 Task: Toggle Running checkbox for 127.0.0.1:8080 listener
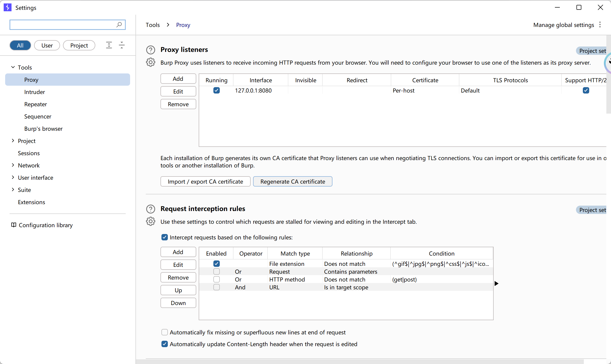[x=216, y=91]
